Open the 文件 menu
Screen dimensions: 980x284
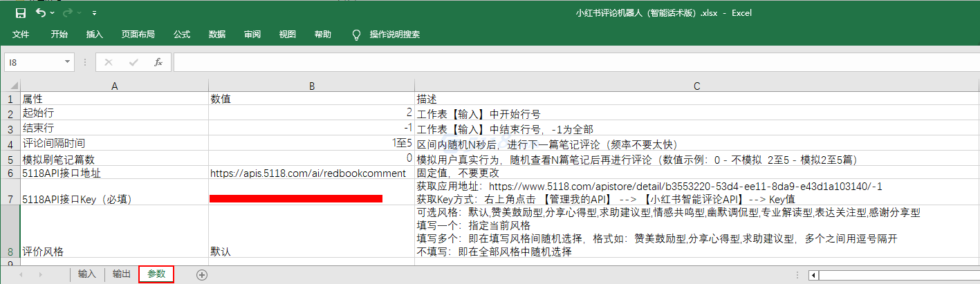click(21, 35)
